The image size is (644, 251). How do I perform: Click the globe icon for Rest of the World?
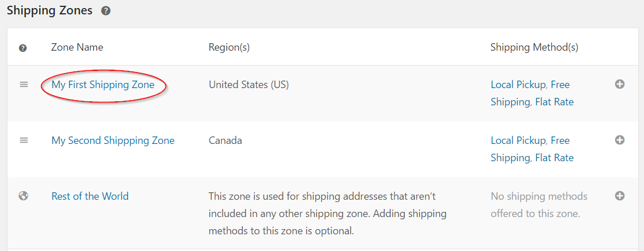click(x=24, y=196)
